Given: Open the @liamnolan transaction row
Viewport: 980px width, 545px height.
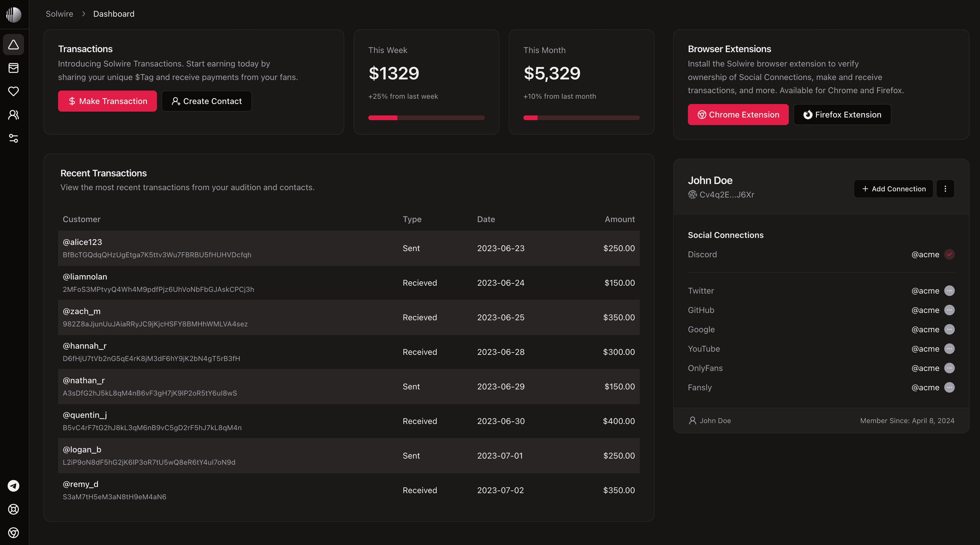Looking at the screenshot, I should coord(349,283).
